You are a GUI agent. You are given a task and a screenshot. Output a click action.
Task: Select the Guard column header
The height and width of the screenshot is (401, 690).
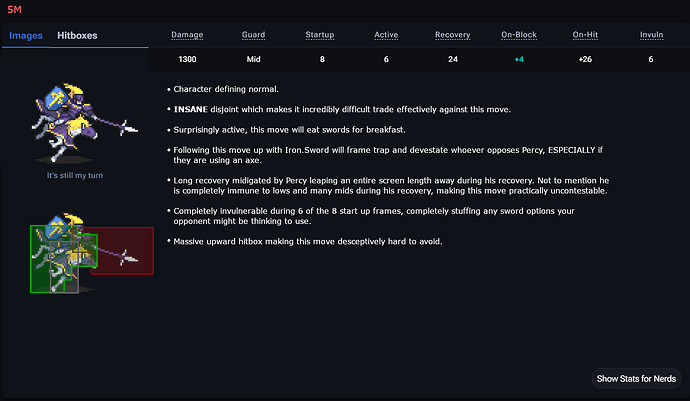(x=254, y=35)
